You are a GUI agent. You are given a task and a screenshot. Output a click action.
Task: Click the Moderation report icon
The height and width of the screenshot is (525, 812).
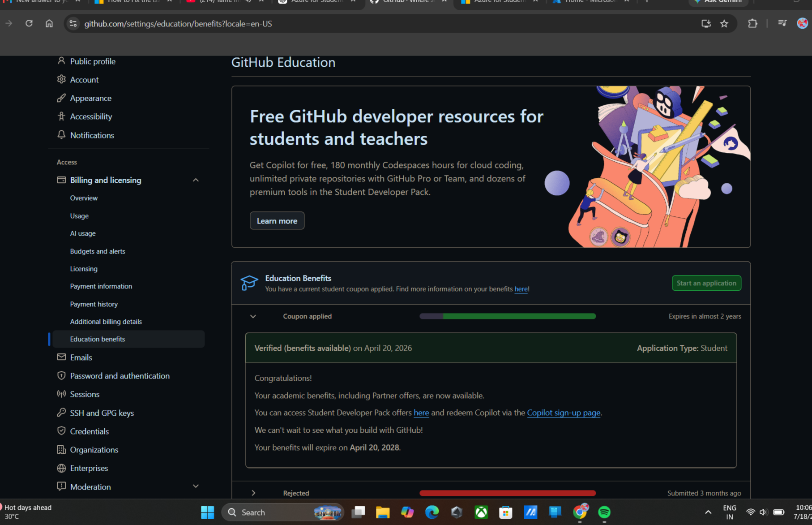[x=61, y=486]
